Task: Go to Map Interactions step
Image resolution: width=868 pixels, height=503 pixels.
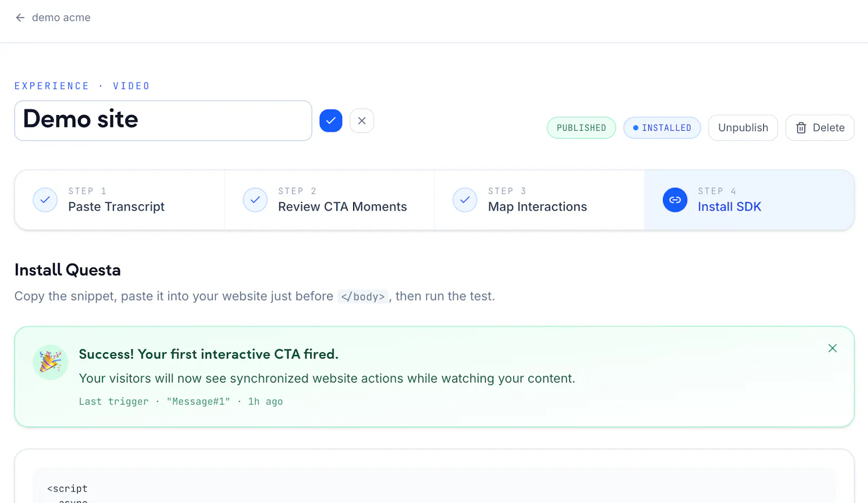Action: coord(540,200)
